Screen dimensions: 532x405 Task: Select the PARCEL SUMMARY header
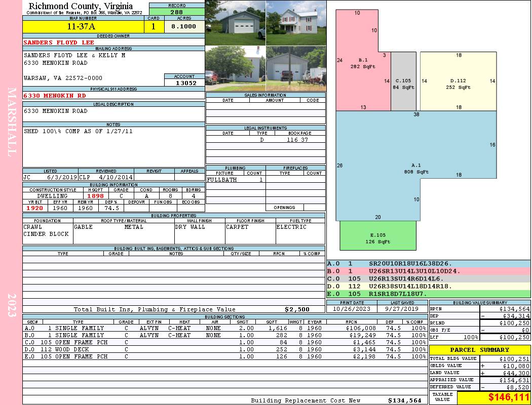click(479, 350)
